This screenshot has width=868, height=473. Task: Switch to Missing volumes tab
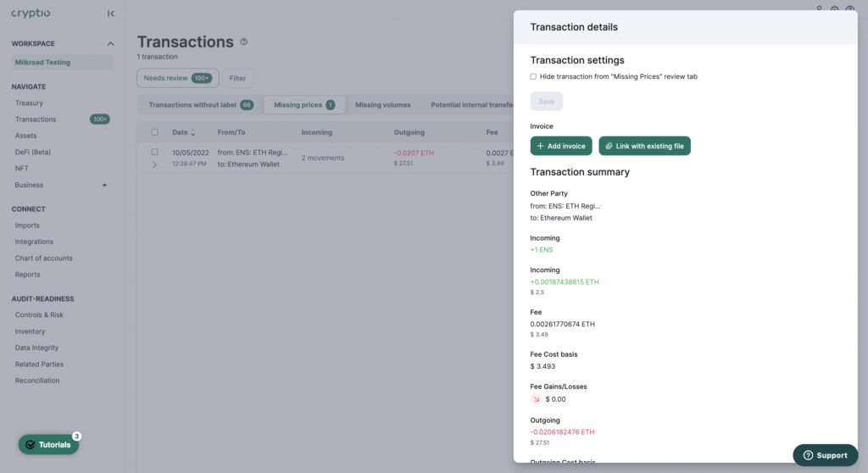382,105
